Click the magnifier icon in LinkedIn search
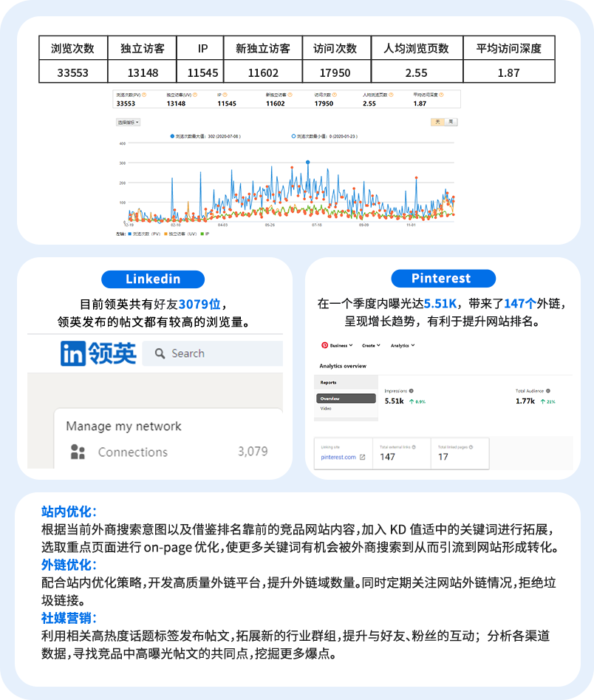Screen dimensions: 594x700 point(160,353)
